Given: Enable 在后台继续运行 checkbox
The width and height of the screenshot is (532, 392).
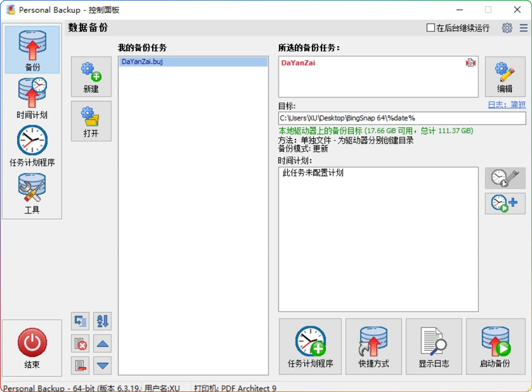Looking at the screenshot, I should click(431, 28).
